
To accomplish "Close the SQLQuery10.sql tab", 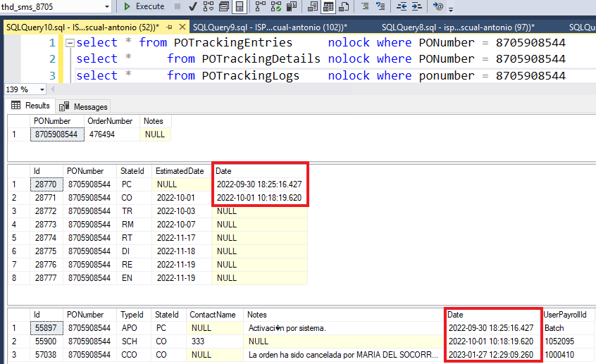I will pyautogui.click(x=182, y=27).
